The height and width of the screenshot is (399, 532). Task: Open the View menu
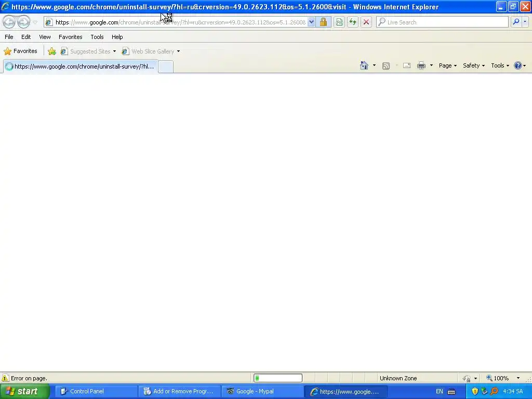coord(45,37)
